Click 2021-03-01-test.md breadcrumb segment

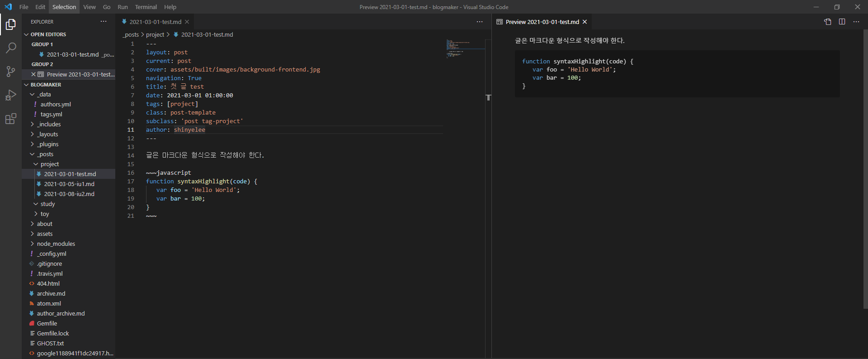(203, 34)
